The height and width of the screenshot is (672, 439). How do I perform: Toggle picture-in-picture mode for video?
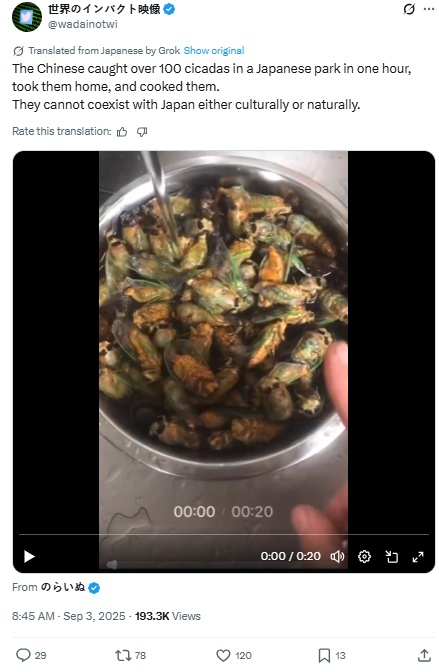[x=391, y=556]
